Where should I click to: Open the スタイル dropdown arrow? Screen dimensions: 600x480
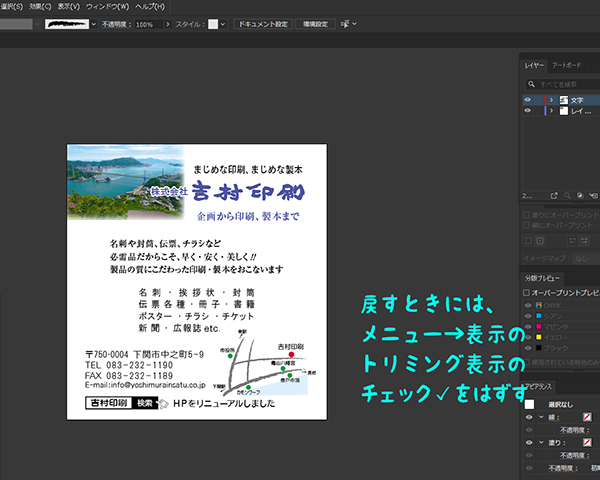[x=223, y=24]
